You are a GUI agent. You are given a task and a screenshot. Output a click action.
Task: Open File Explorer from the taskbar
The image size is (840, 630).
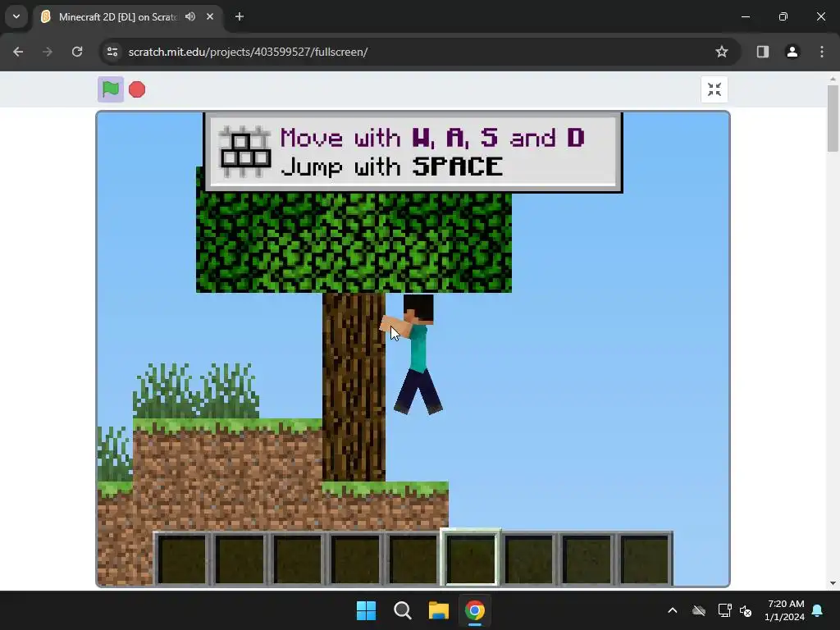tap(439, 610)
